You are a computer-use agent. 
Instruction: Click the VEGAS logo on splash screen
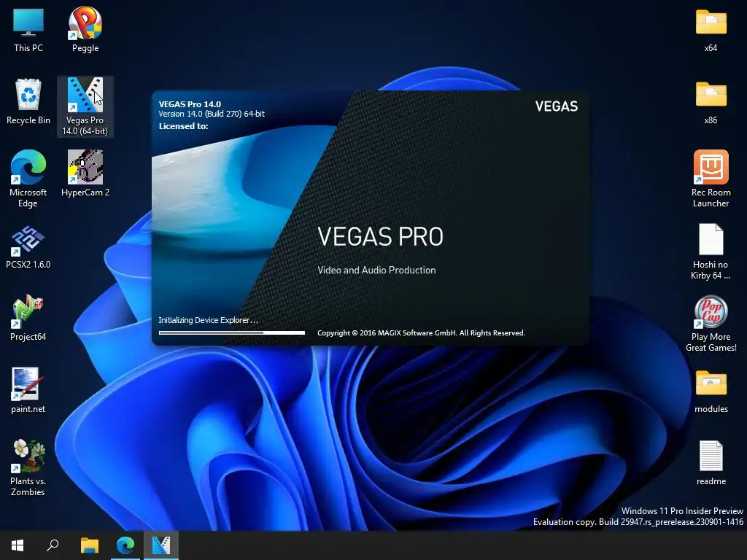click(556, 106)
